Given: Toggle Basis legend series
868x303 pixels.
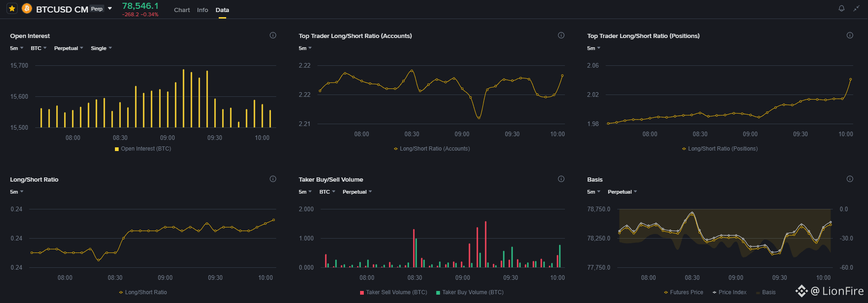Looking at the screenshot, I should [766, 292].
